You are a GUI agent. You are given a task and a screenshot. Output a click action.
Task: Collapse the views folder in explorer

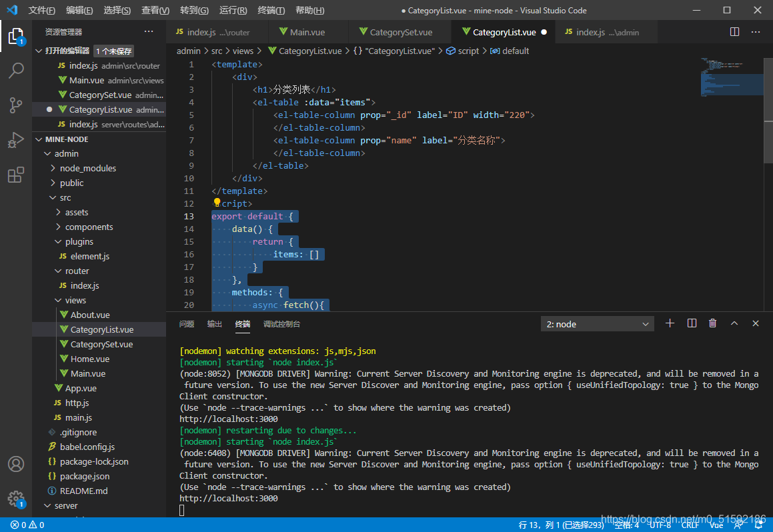(75, 300)
